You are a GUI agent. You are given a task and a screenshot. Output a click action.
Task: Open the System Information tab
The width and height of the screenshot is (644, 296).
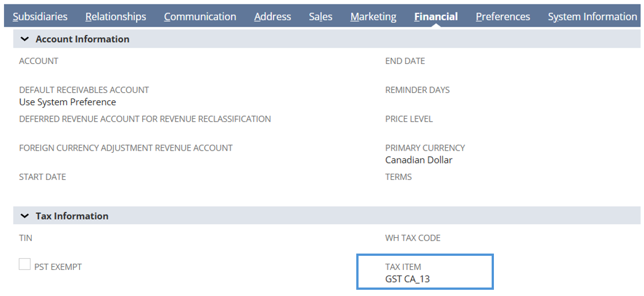592,16
